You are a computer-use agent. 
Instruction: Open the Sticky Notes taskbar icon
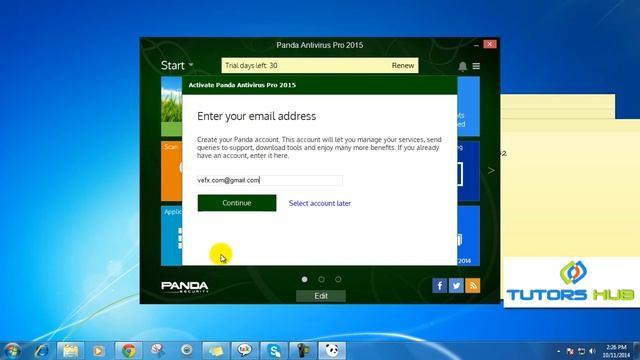[216, 351]
